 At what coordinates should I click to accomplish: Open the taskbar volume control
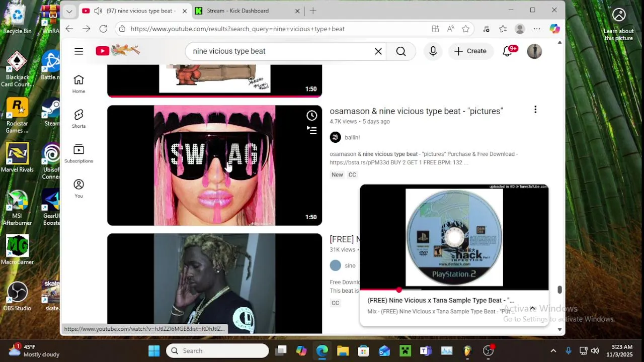click(x=595, y=350)
